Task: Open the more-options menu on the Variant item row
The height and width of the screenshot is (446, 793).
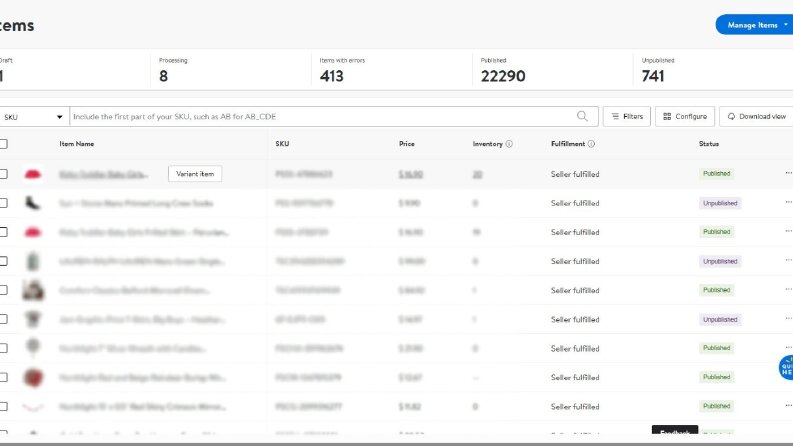Action: (788, 173)
